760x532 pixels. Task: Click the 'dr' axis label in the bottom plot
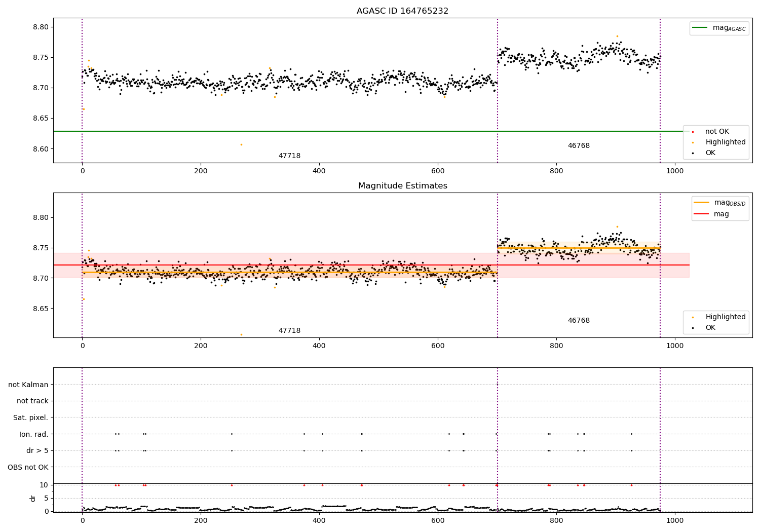33,498
